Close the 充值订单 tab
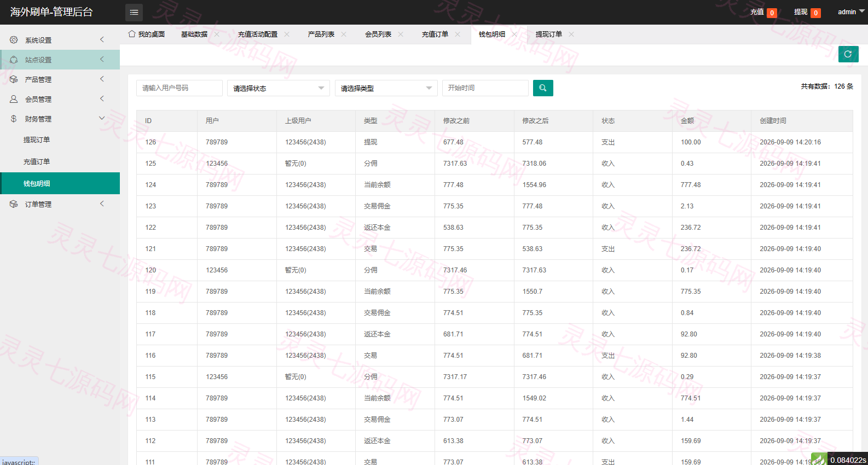The height and width of the screenshot is (465, 868). pos(458,34)
